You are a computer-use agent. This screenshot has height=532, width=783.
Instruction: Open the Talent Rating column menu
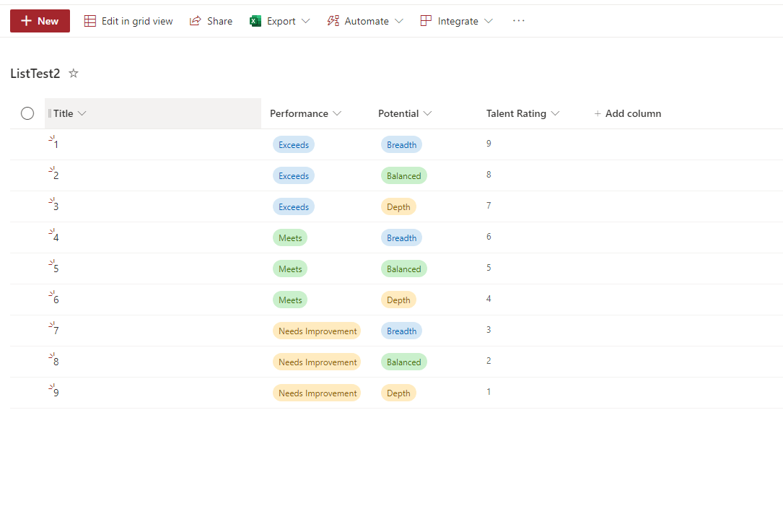(522, 113)
